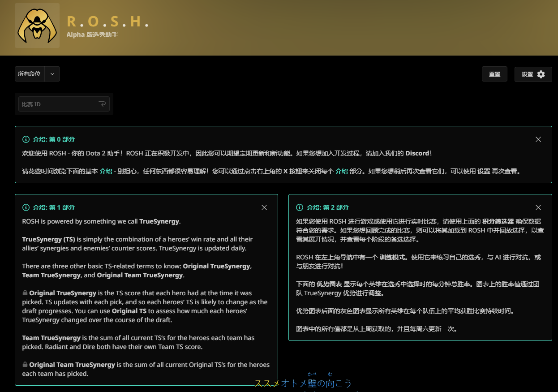Click the lock icon beside Original Team TrueSynergy
This screenshot has width=558, height=392.
(x=25, y=364)
